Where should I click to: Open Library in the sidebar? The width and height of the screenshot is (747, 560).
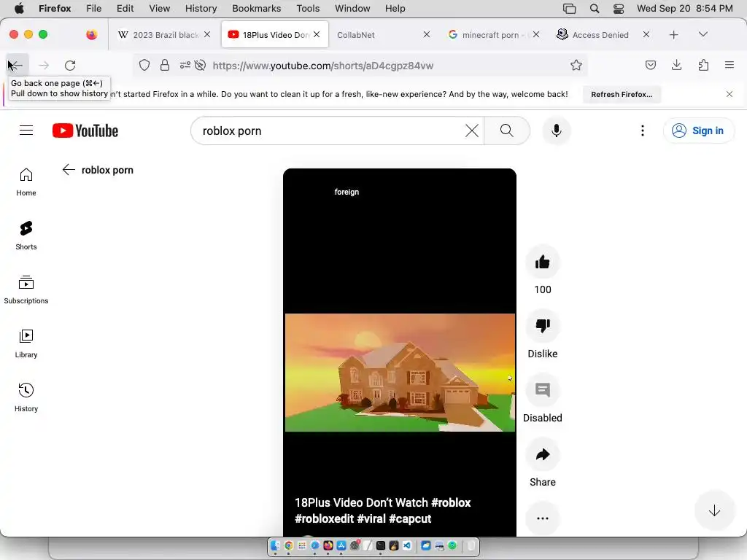(26, 344)
